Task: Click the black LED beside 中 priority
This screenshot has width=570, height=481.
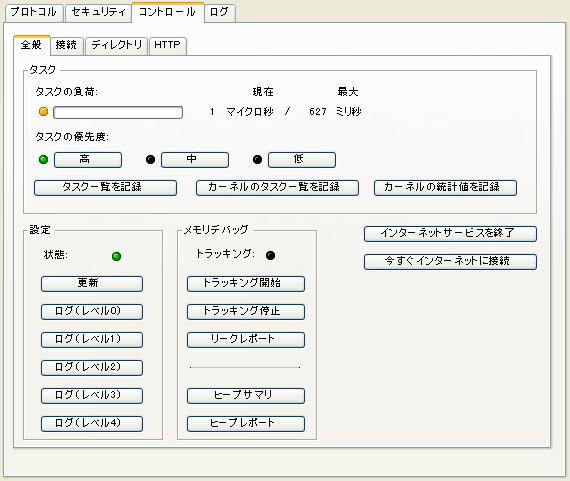Action: click(150, 159)
